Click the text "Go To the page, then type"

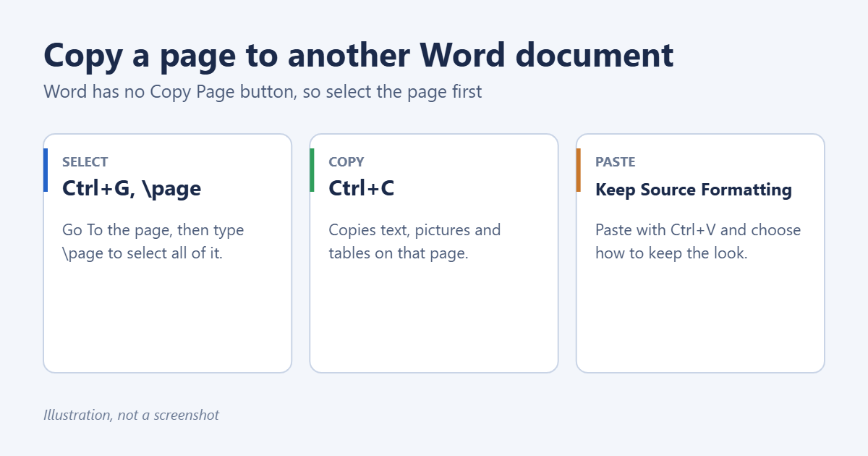point(153,230)
